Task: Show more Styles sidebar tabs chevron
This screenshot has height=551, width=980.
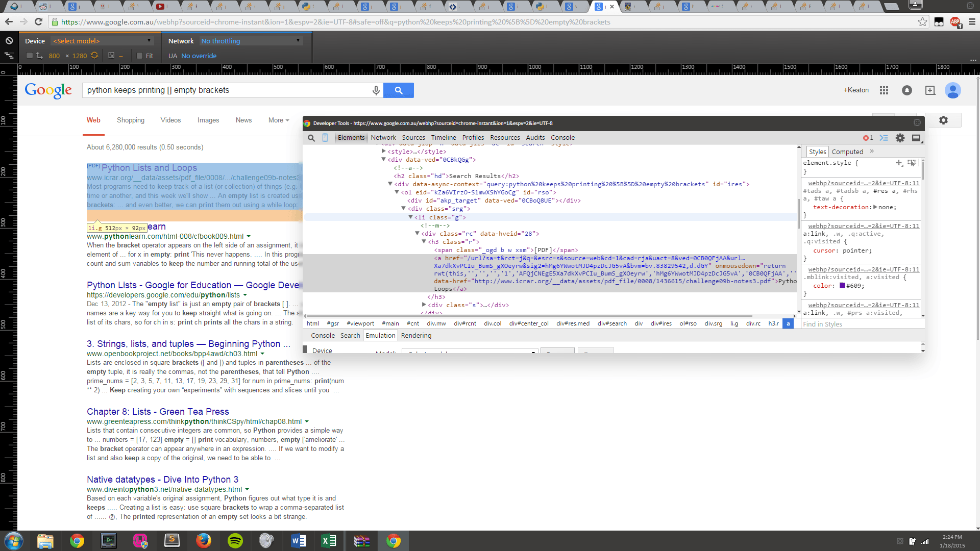Action: [x=872, y=152]
